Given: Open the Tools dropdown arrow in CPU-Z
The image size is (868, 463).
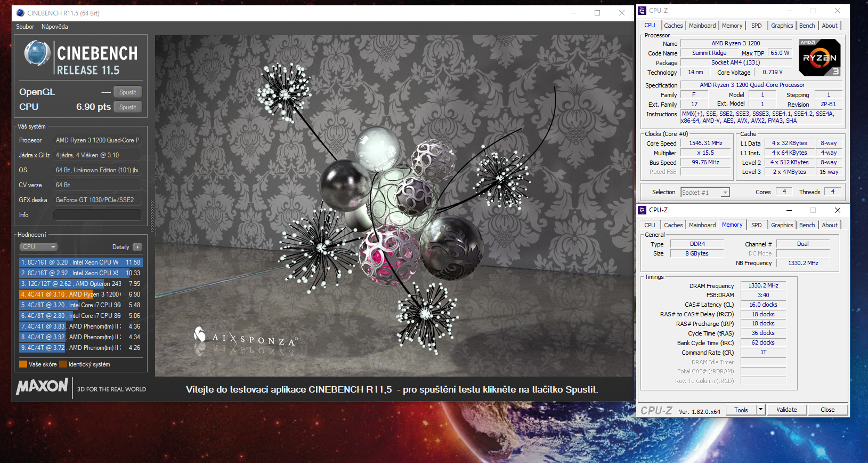Looking at the screenshot, I should (761, 410).
